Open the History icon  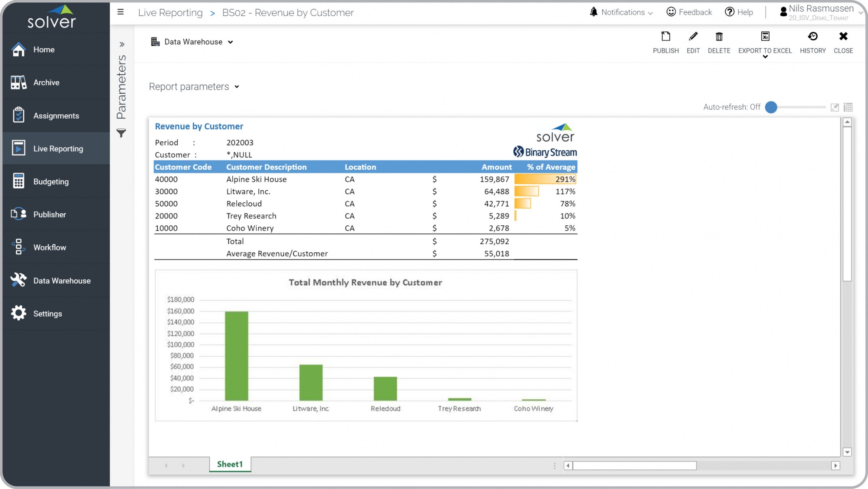coord(812,37)
